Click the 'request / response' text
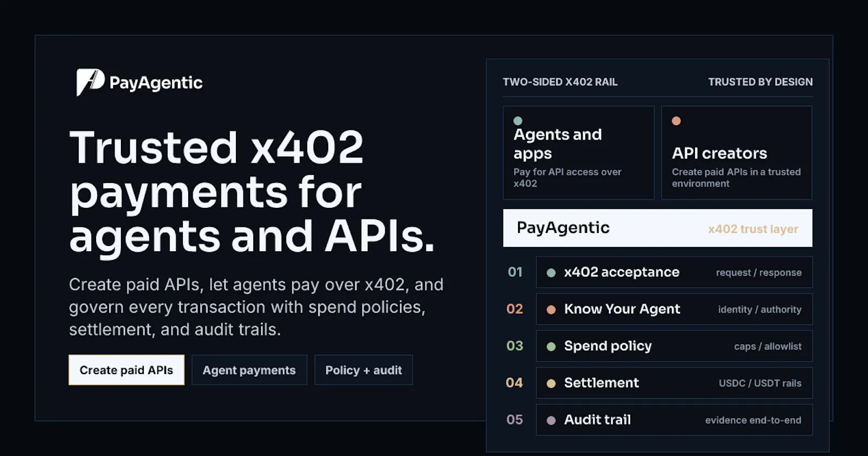 759,273
